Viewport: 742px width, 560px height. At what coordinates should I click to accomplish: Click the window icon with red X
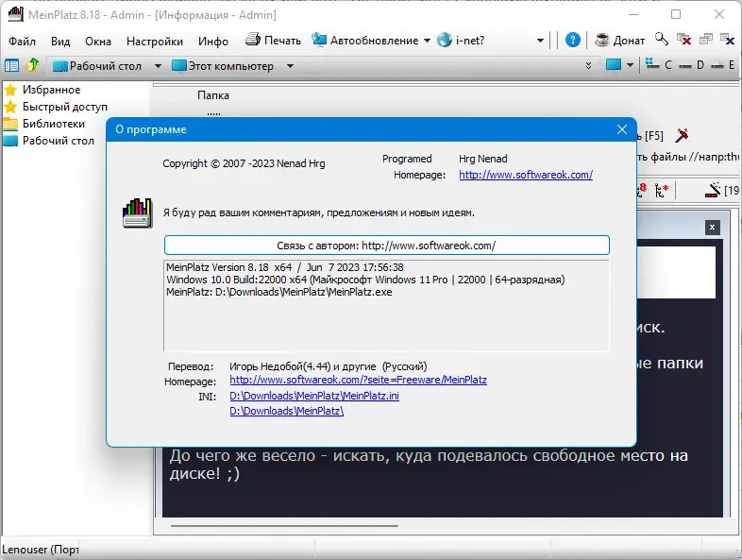683,40
